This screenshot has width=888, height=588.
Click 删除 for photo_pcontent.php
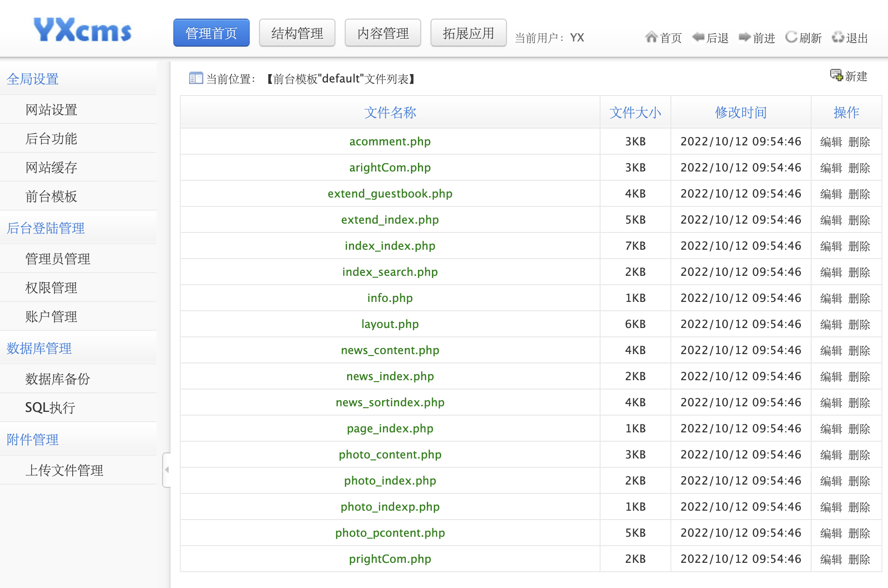[x=859, y=533]
